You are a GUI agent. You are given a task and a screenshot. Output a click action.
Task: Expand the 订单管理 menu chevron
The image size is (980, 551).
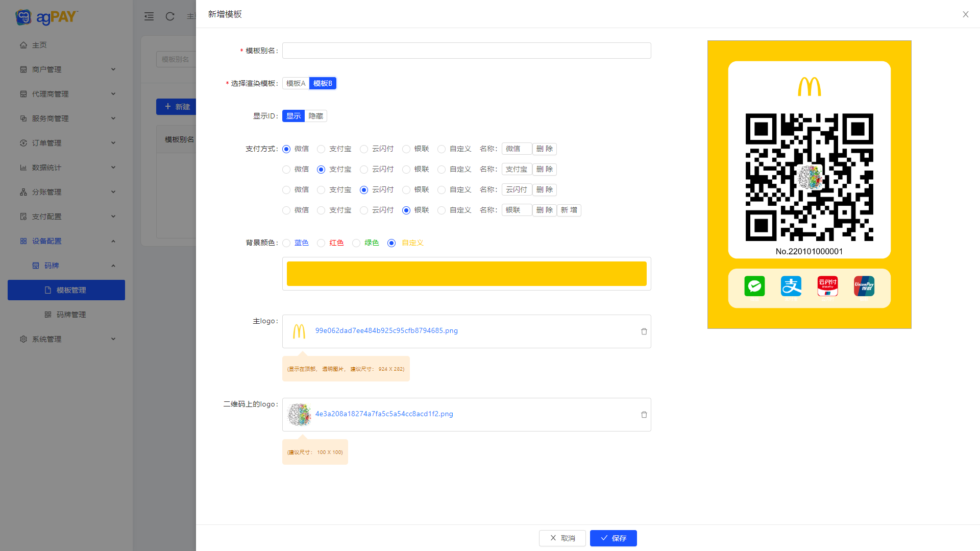(113, 143)
